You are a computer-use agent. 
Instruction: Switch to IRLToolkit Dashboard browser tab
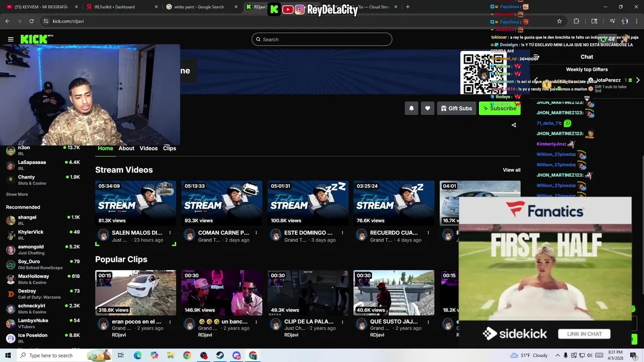121,7
